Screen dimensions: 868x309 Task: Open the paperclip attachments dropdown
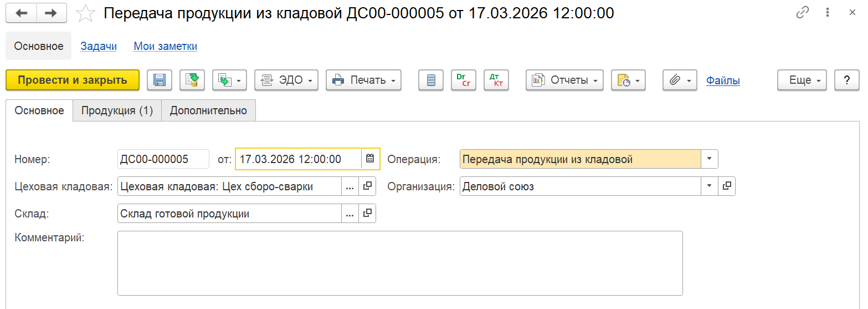680,80
